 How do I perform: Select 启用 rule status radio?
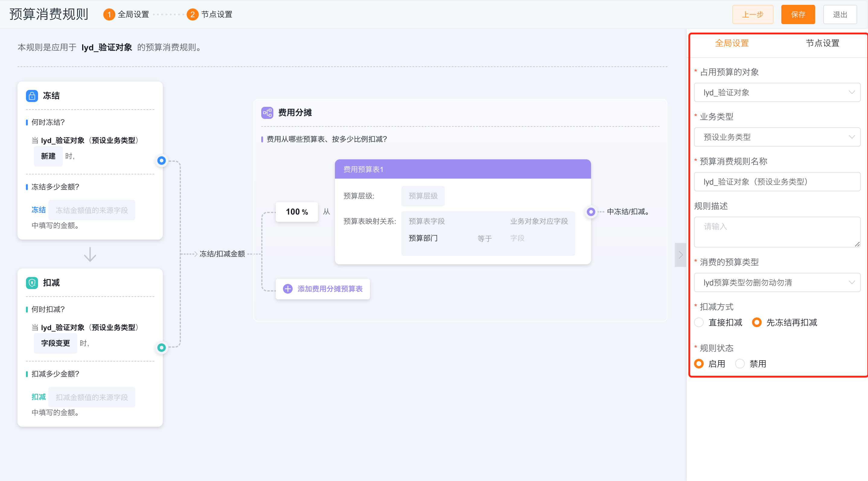[x=699, y=364]
